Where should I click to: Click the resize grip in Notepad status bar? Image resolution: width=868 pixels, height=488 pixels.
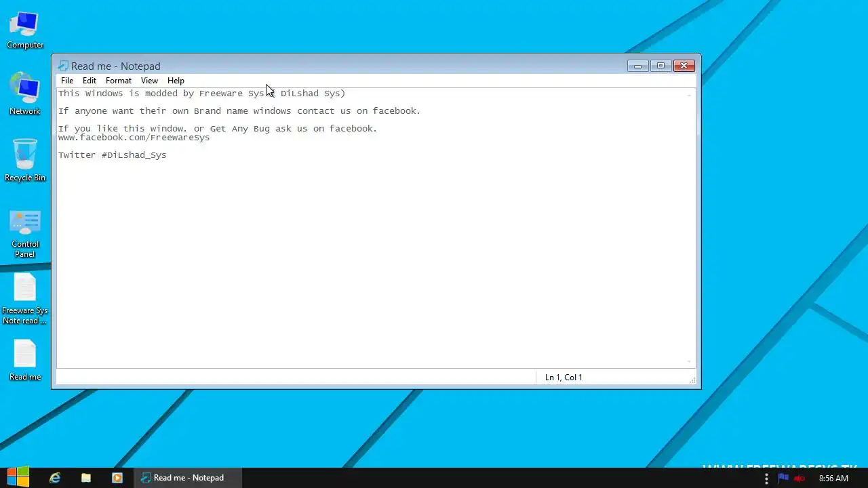(692, 380)
